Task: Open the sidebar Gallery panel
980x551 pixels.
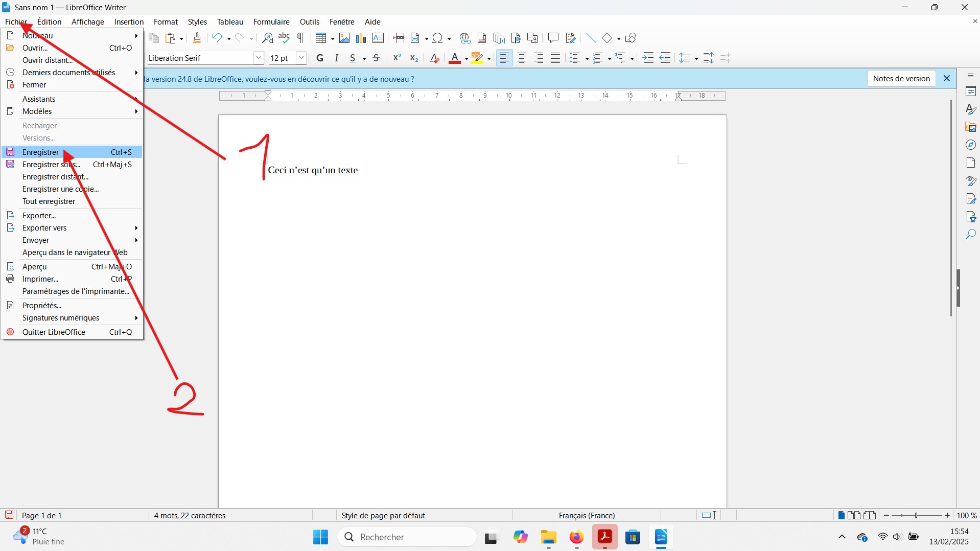Action: tap(971, 127)
